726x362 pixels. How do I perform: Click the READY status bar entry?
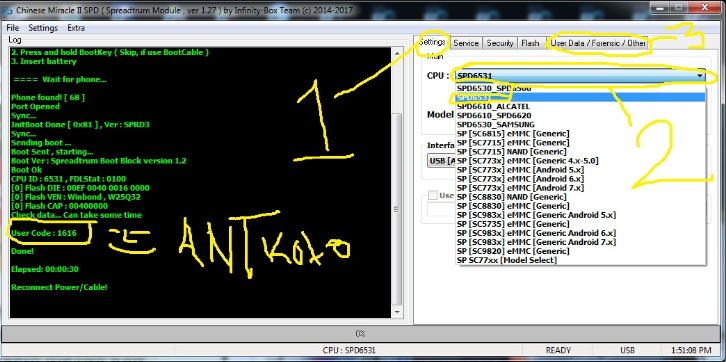558,350
